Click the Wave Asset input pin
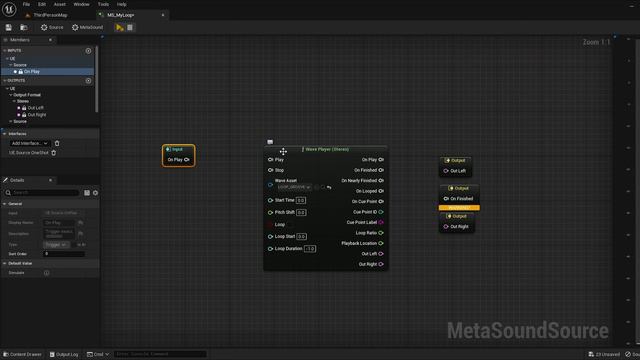This screenshot has height=360, width=640. tap(270, 184)
